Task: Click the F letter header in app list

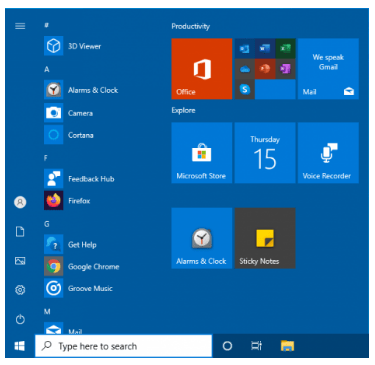Action: tap(46, 158)
